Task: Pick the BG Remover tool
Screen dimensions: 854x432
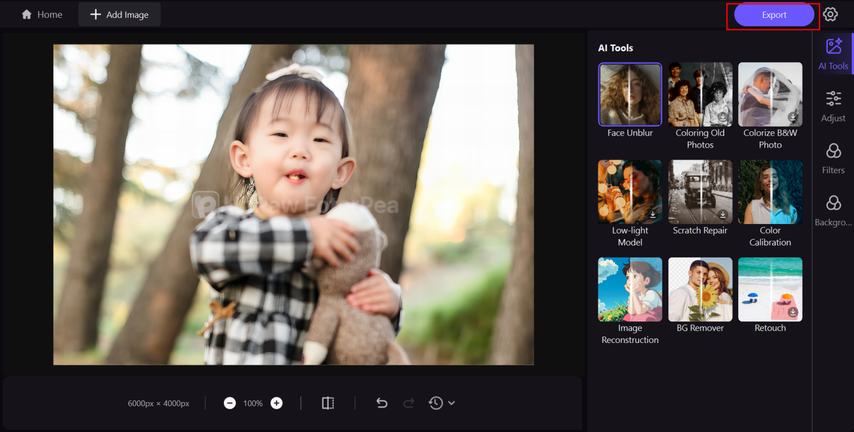Action: (700, 289)
